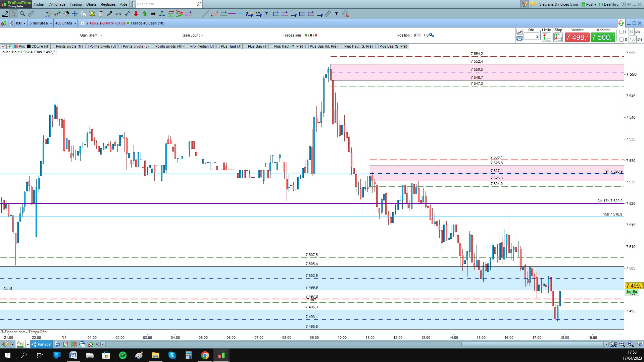Screen dimensions: 644x362
Task: Click the candlestick chart-style icon
Action: [x=4, y=23]
